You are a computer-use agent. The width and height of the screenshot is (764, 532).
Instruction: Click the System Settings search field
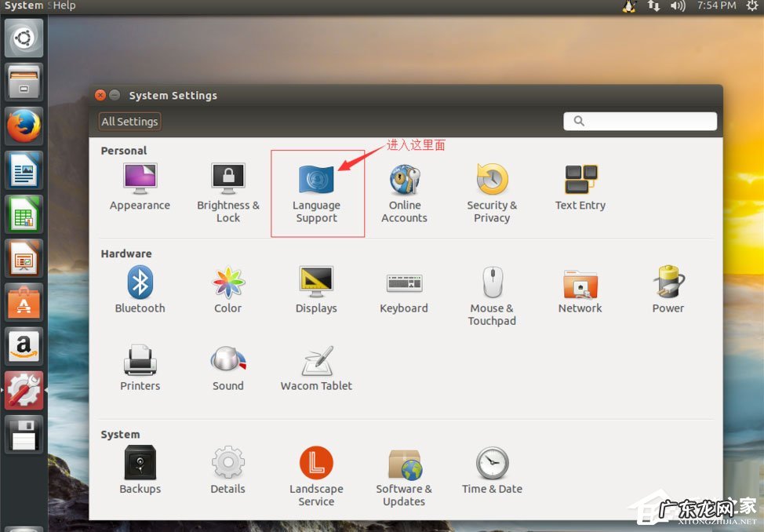click(x=639, y=121)
